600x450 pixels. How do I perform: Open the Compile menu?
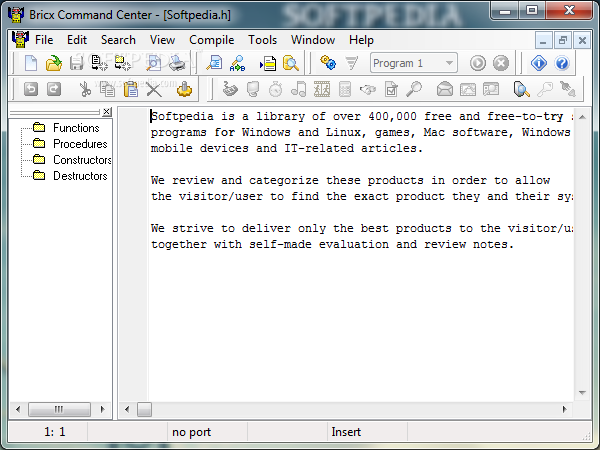click(212, 40)
